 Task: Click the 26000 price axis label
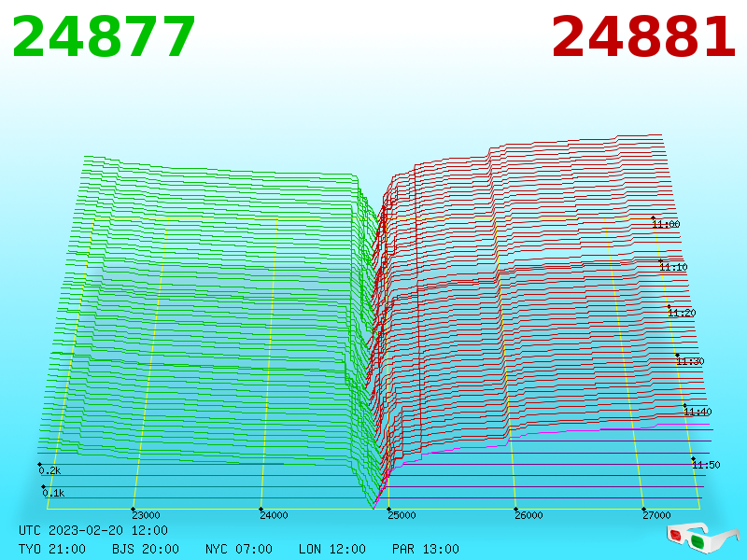529,515
